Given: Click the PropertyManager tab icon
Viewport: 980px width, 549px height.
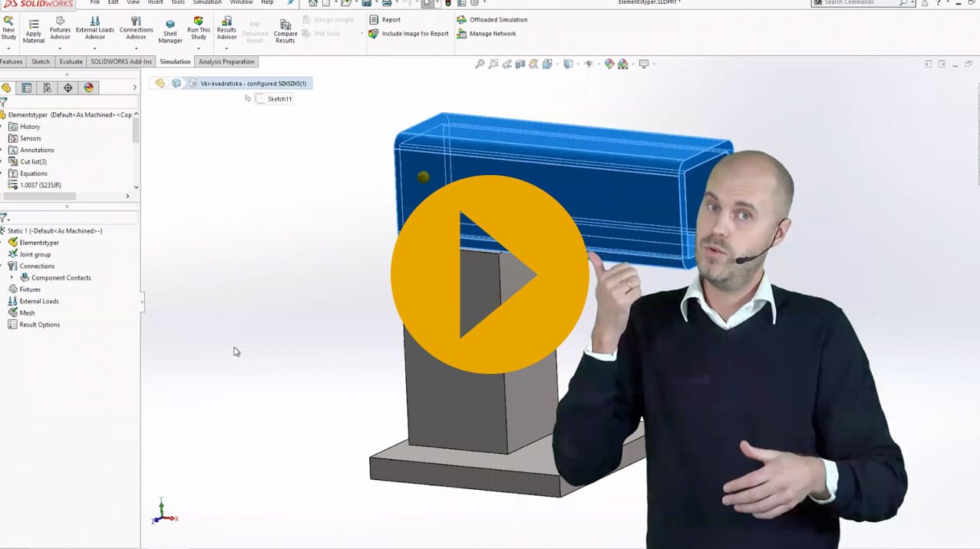Looking at the screenshot, I should pyautogui.click(x=27, y=88).
